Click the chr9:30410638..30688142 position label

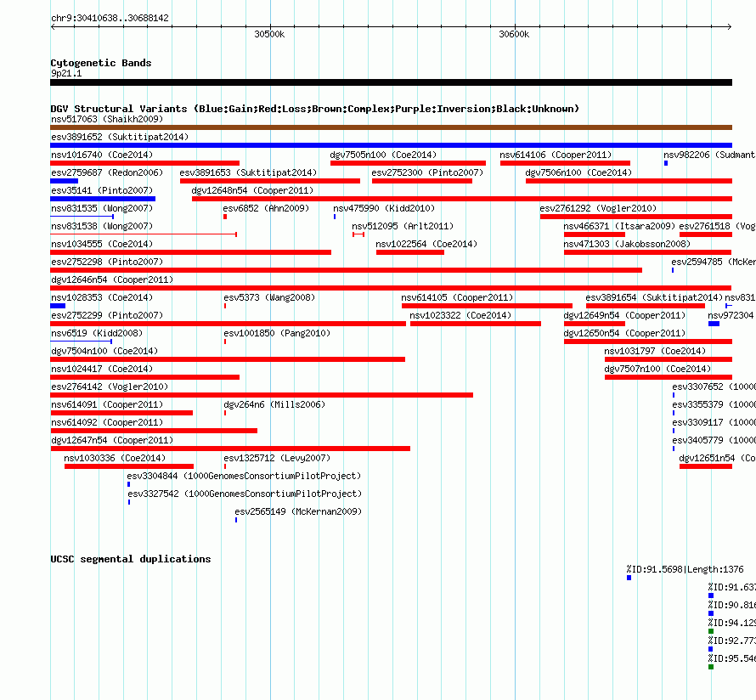point(110,18)
